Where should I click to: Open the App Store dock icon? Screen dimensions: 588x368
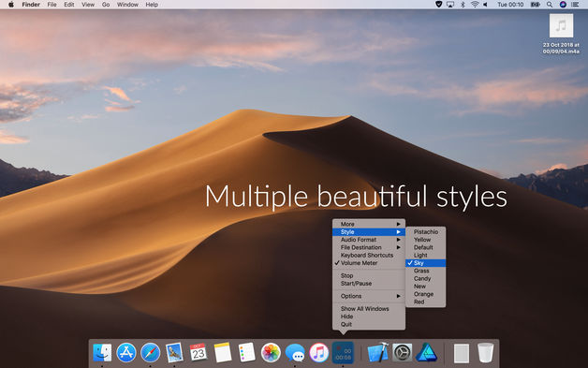coord(126,353)
